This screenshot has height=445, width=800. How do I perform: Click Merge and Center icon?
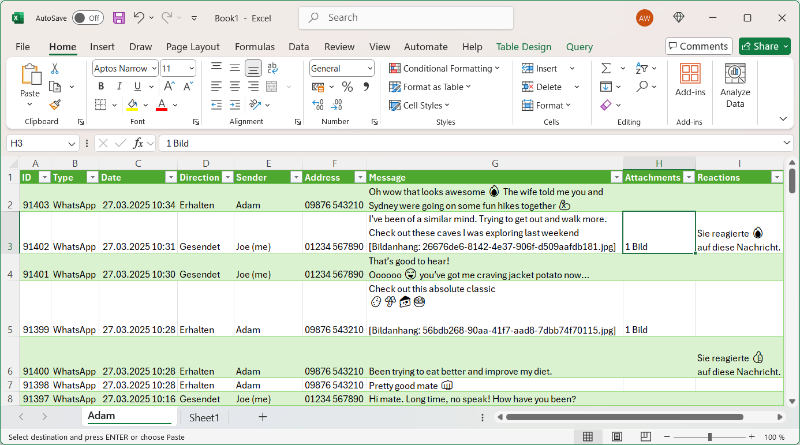272,87
